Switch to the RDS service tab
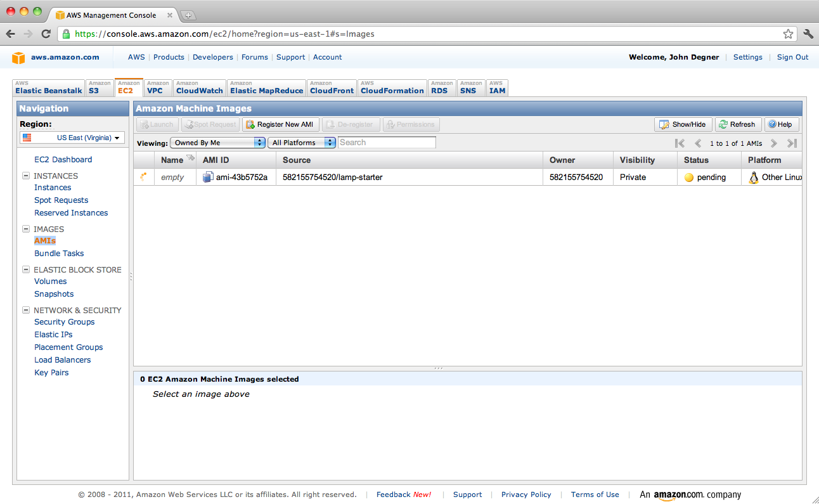This screenshot has width=819, height=504. (x=442, y=87)
